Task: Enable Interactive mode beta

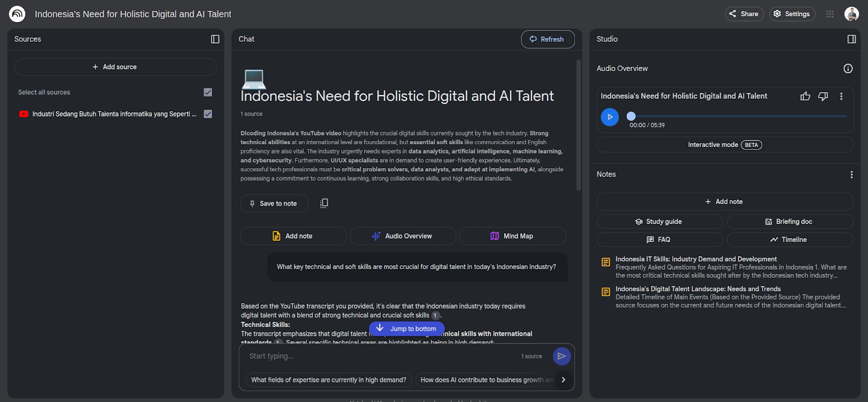Action: click(724, 145)
